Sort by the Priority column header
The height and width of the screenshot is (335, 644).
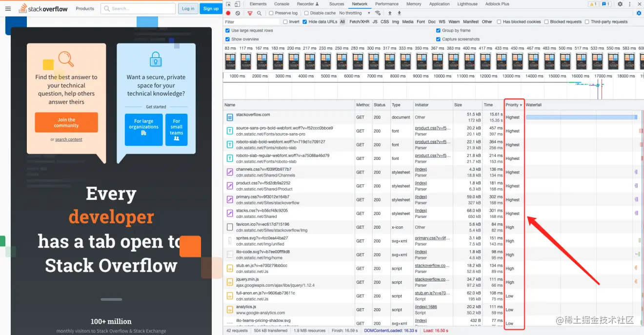point(514,105)
